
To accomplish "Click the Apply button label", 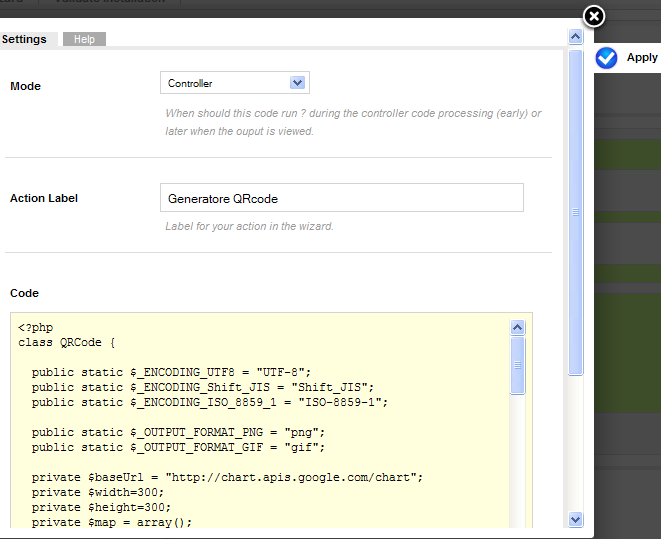I will pyautogui.click(x=642, y=57).
